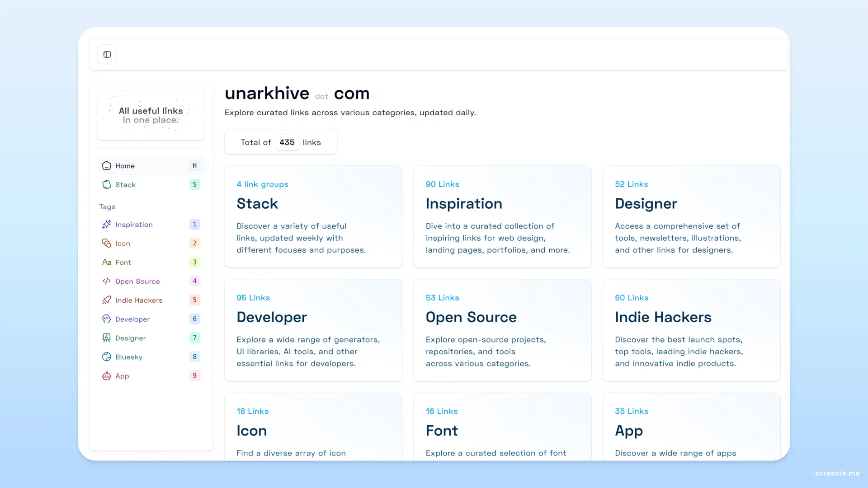Click shortcut badge 7 beside Designer
Screen dimensions: 868x488
tap(195, 338)
